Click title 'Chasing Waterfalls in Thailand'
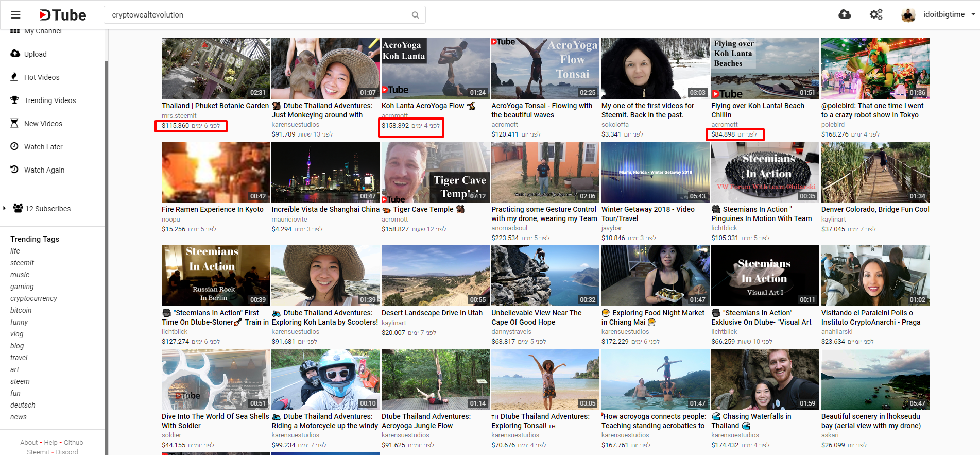The height and width of the screenshot is (455, 980). point(751,421)
